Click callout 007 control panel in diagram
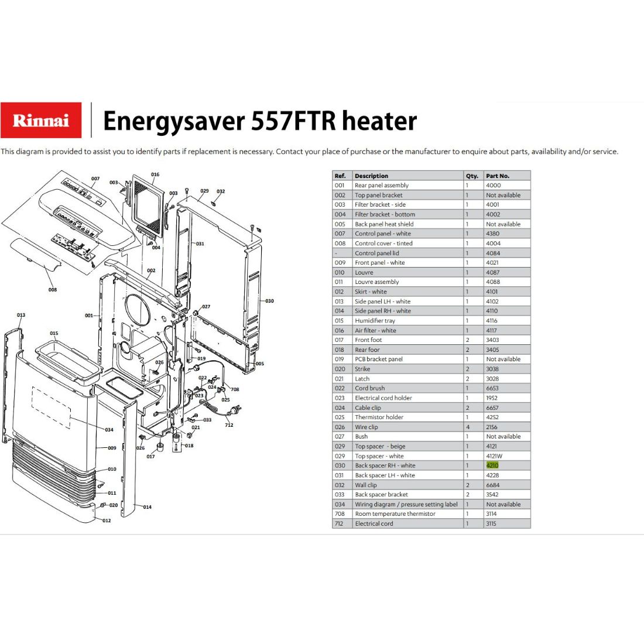 point(95,179)
